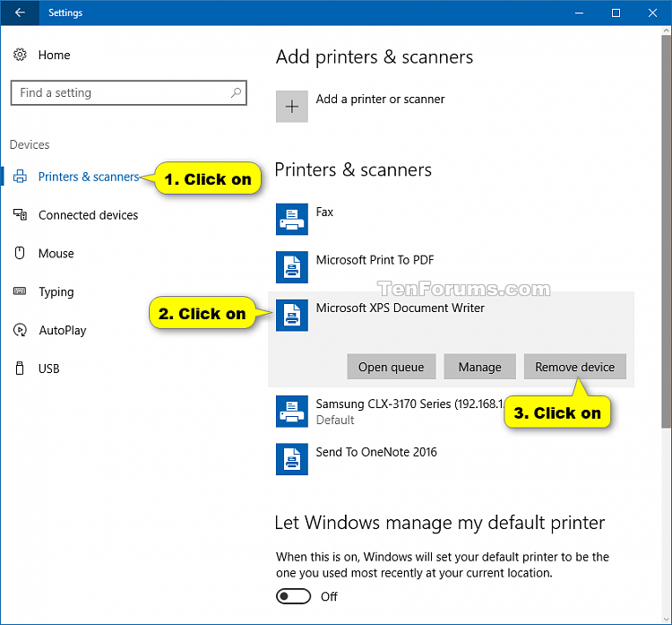The width and height of the screenshot is (672, 625).
Task: Click the Manage button
Action: pos(479,367)
